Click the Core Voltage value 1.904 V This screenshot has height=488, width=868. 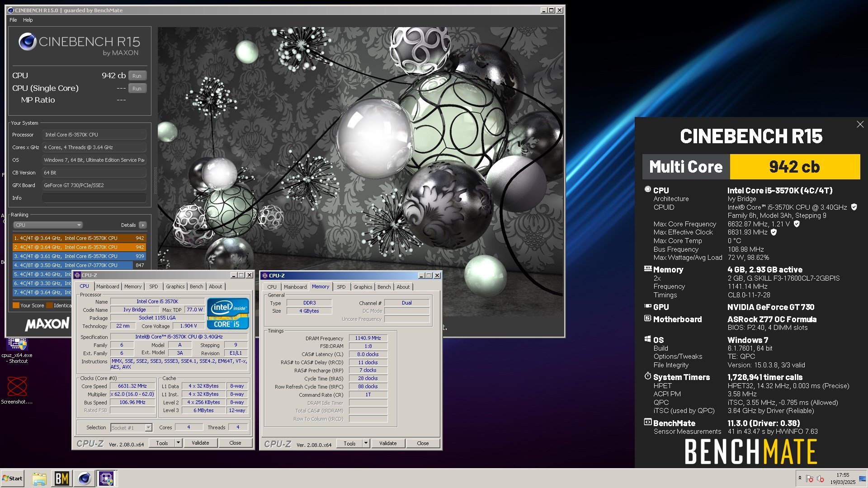click(x=189, y=326)
